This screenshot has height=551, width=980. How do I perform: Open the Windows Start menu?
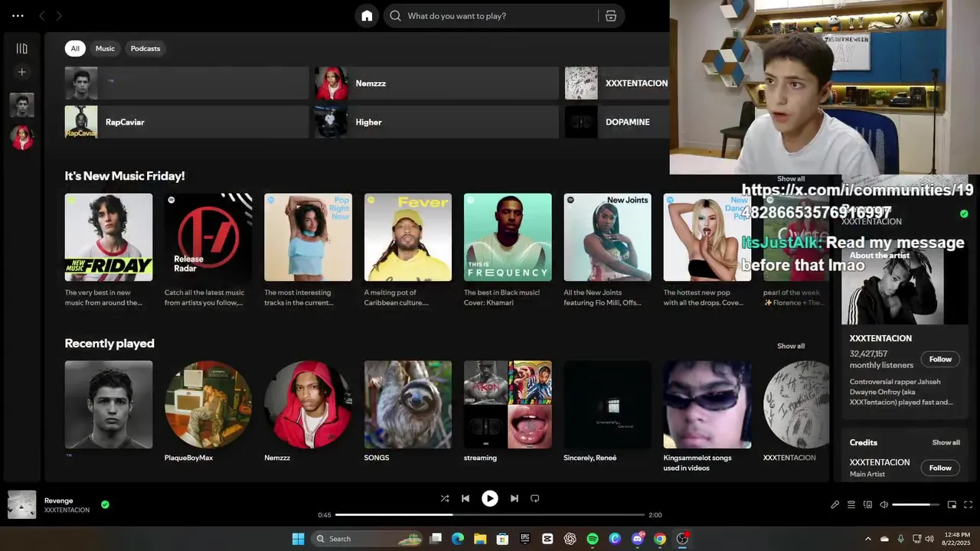298,539
